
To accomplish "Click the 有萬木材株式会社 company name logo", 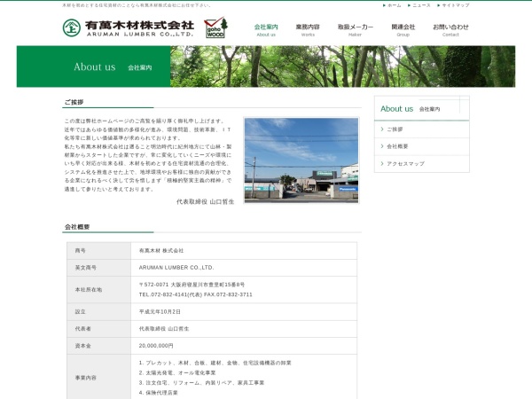I will pyautogui.click(x=139, y=28).
